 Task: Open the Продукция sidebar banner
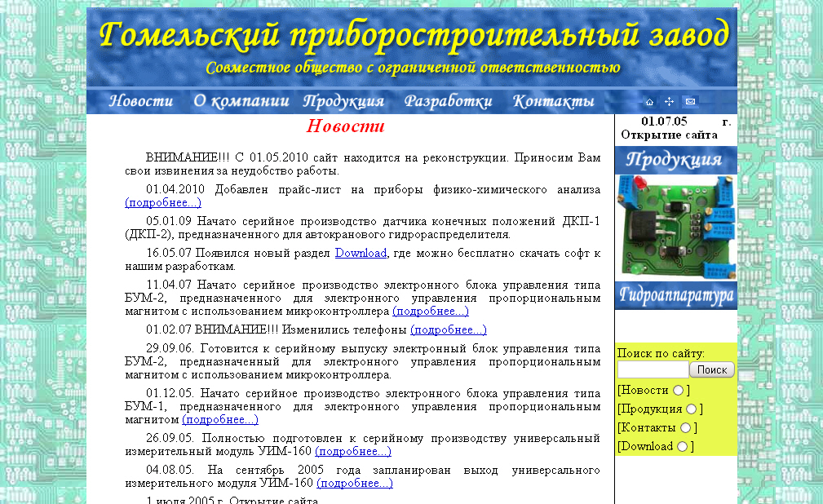[x=675, y=159]
